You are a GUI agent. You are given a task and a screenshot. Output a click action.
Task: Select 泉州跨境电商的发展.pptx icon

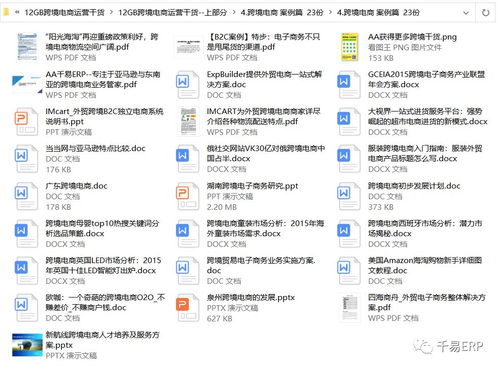(x=188, y=308)
